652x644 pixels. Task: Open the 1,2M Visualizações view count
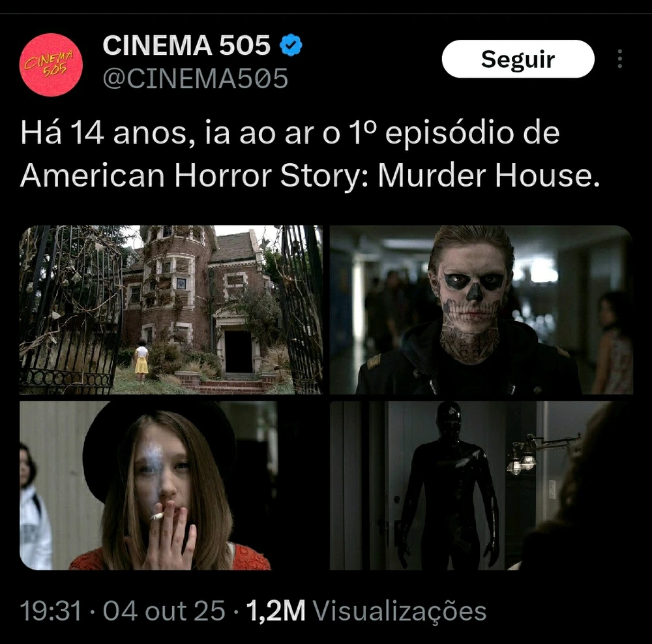tap(366, 611)
